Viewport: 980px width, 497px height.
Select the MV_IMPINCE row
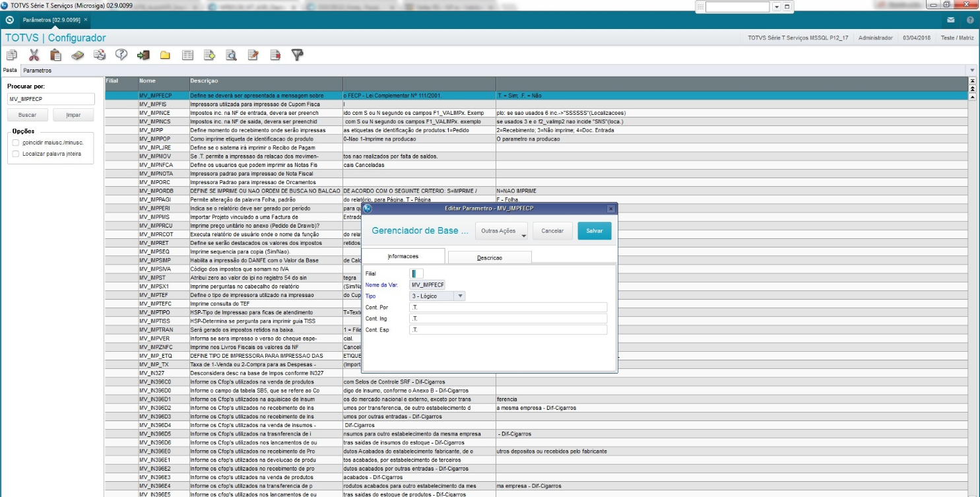coord(536,113)
